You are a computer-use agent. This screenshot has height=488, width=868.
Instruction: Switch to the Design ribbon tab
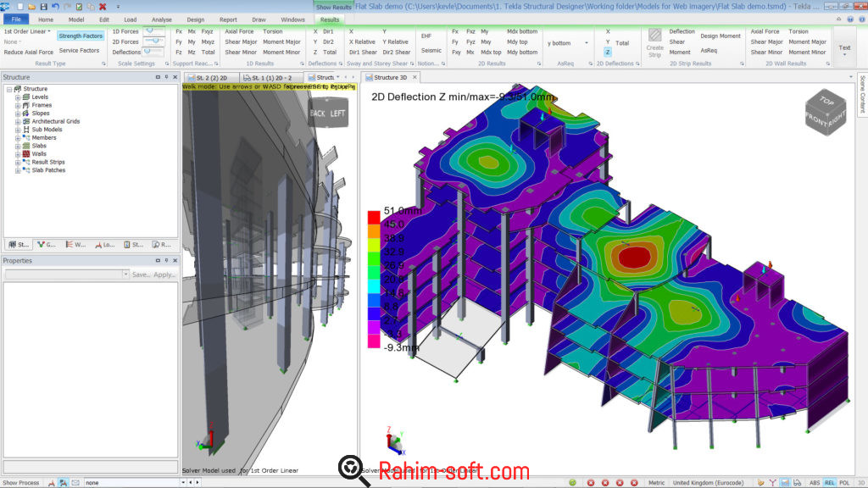click(196, 19)
